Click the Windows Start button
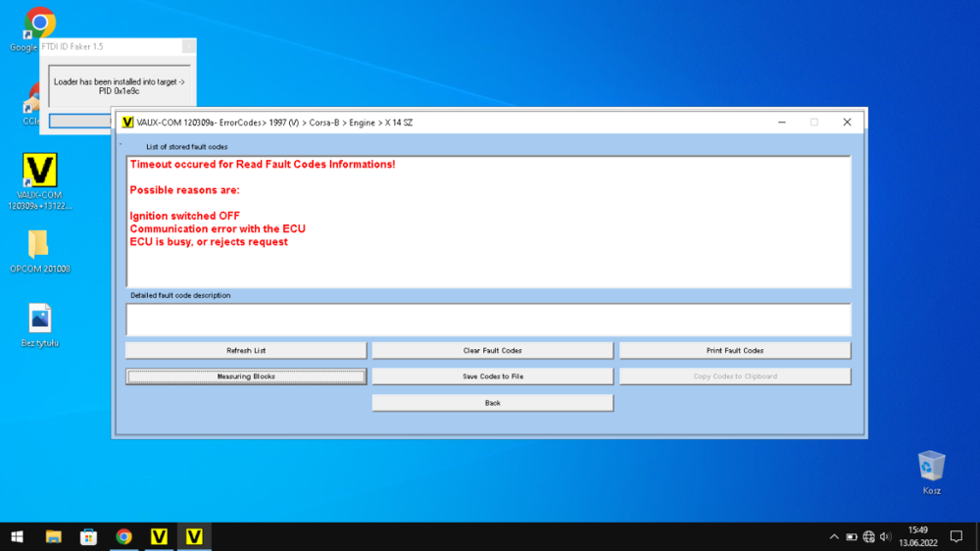Screen dimensions: 980x551 pyautogui.click(x=17, y=536)
